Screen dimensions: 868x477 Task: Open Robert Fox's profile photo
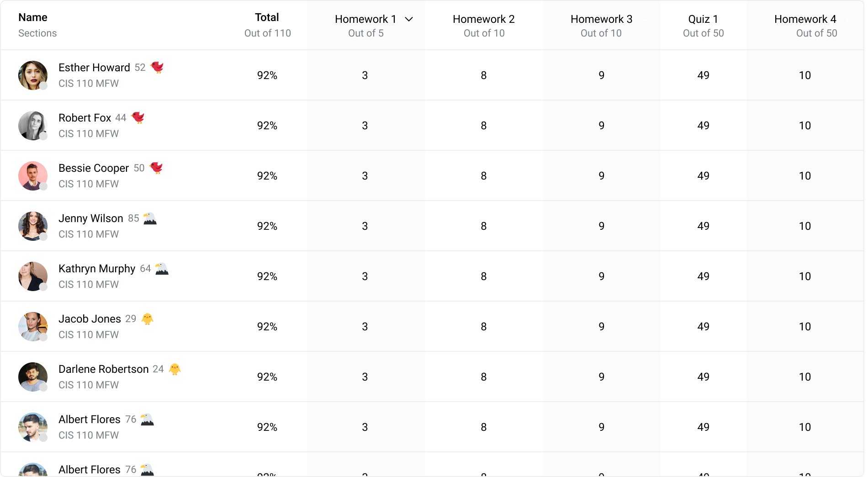(x=32, y=125)
